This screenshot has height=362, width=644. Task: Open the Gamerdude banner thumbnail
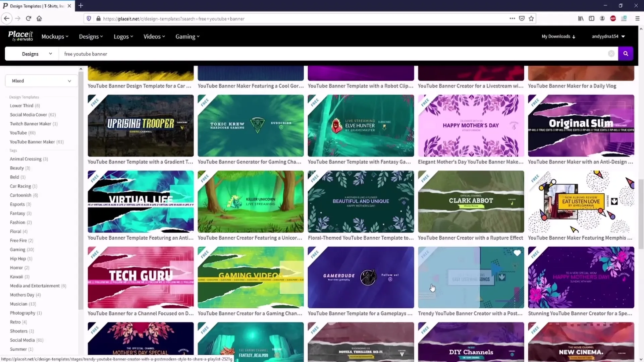[361, 277]
